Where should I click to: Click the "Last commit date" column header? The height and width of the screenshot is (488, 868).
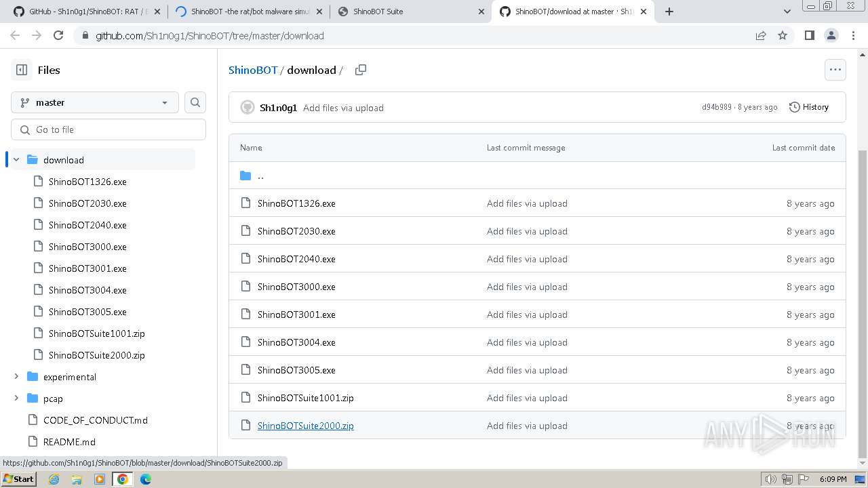[x=804, y=148]
